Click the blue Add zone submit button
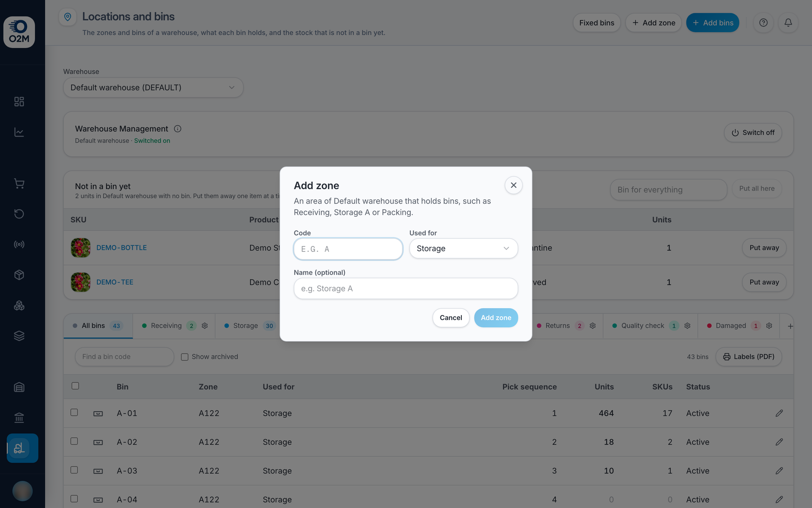Image resolution: width=812 pixels, height=508 pixels. coord(496,317)
